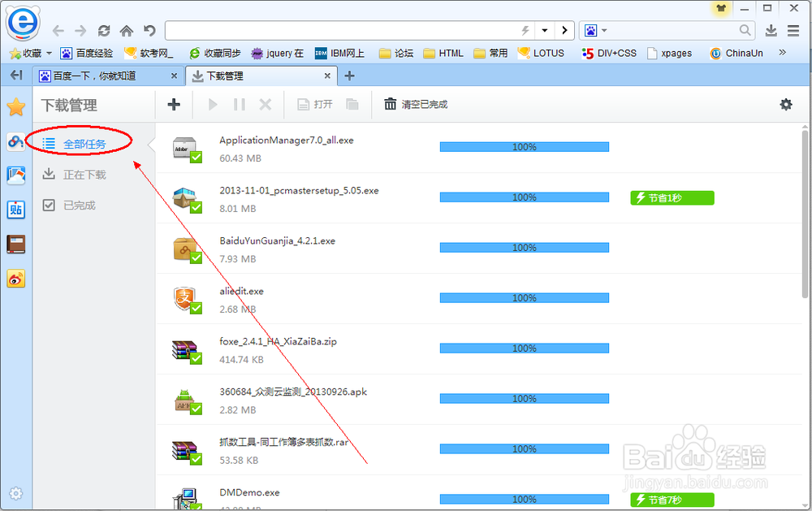Screen dimensions: 812x511
Task: Open a new tab with plus
Action: coord(349,76)
